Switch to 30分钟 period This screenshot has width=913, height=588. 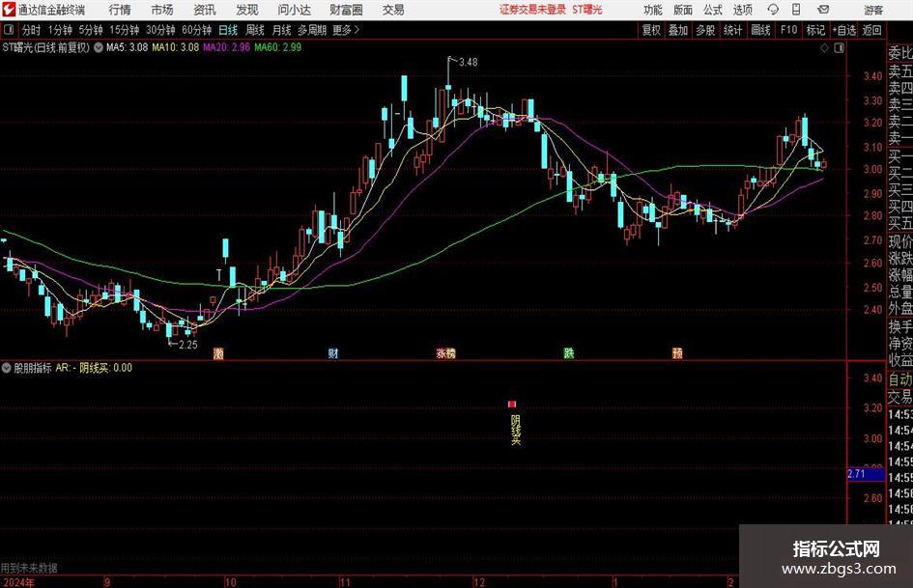[x=160, y=30]
